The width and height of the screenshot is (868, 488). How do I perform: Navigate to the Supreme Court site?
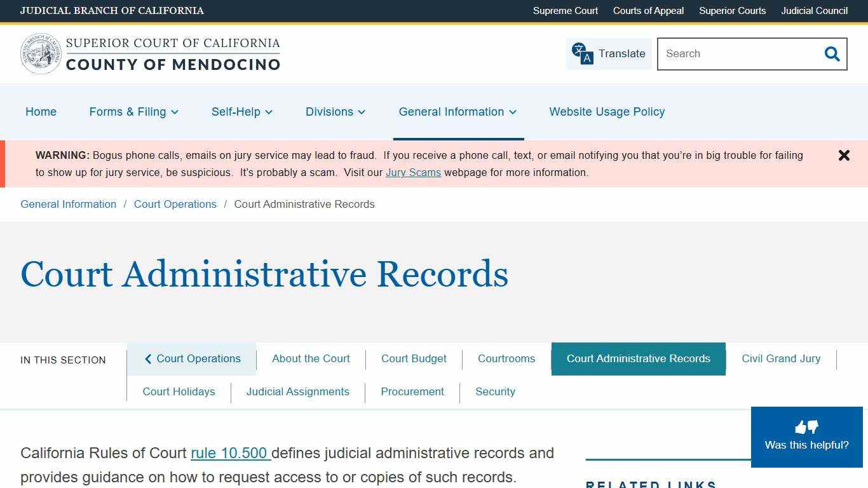565,11
